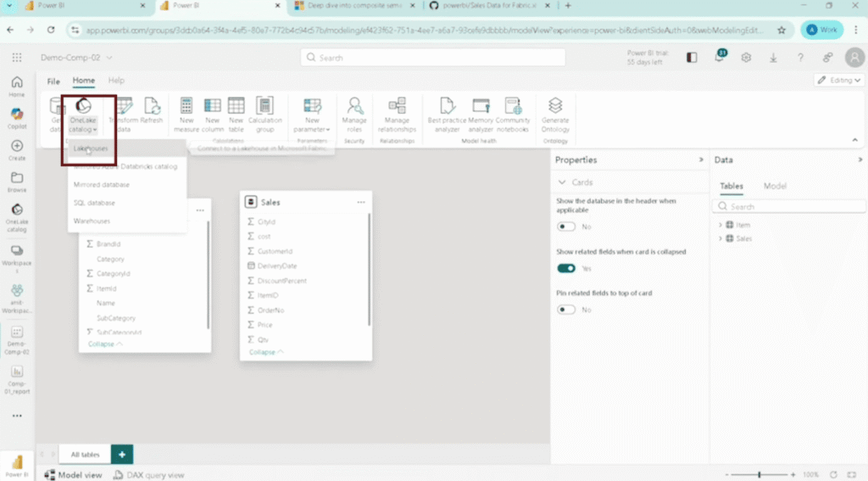Select DeliveryDate field in Sales

[277, 266]
